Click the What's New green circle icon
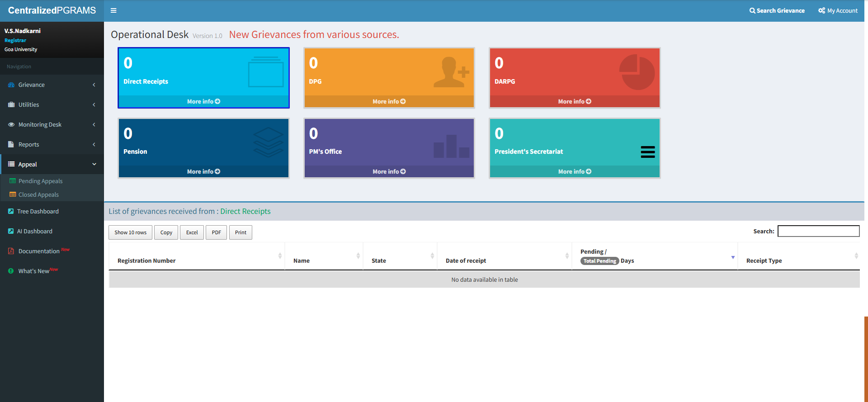The height and width of the screenshot is (402, 868). click(11, 271)
